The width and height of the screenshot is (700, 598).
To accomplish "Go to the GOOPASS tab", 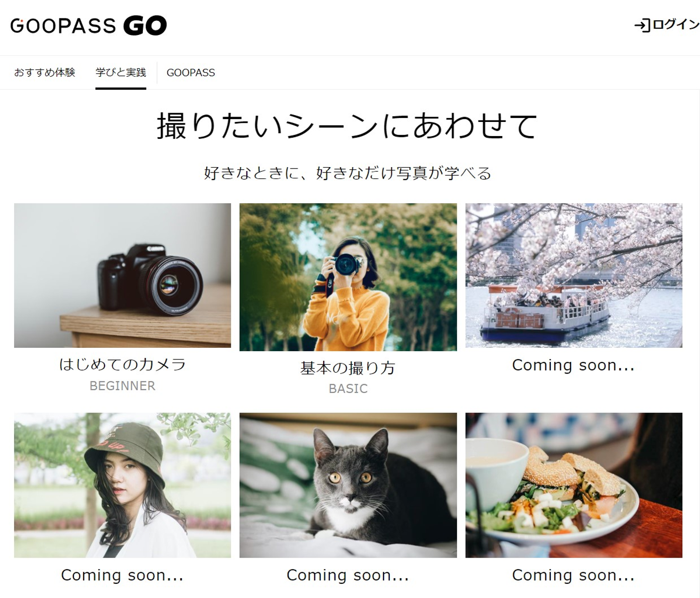I will point(191,73).
